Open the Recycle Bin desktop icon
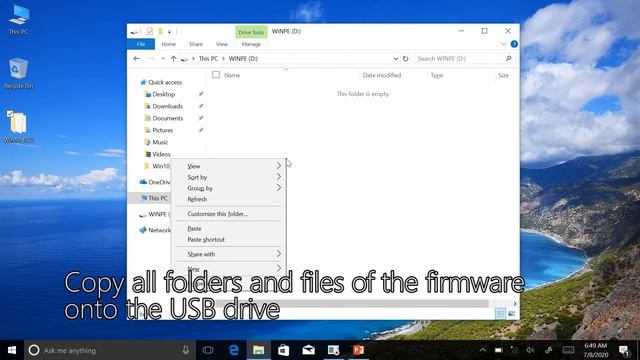Image resolution: width=640 pixels, height=360 pixels. click(18, 73)
